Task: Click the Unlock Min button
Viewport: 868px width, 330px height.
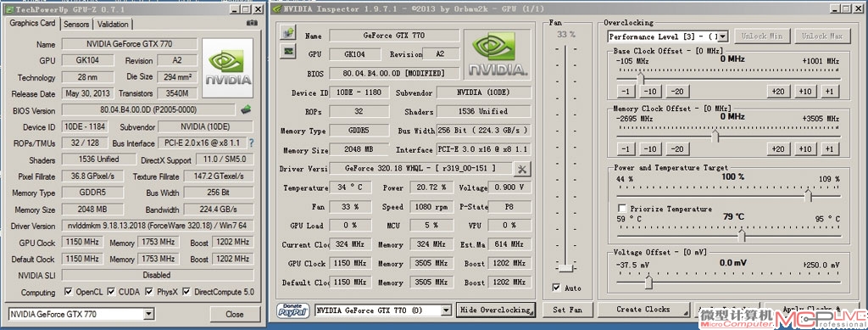Action: tap(762, 36)
